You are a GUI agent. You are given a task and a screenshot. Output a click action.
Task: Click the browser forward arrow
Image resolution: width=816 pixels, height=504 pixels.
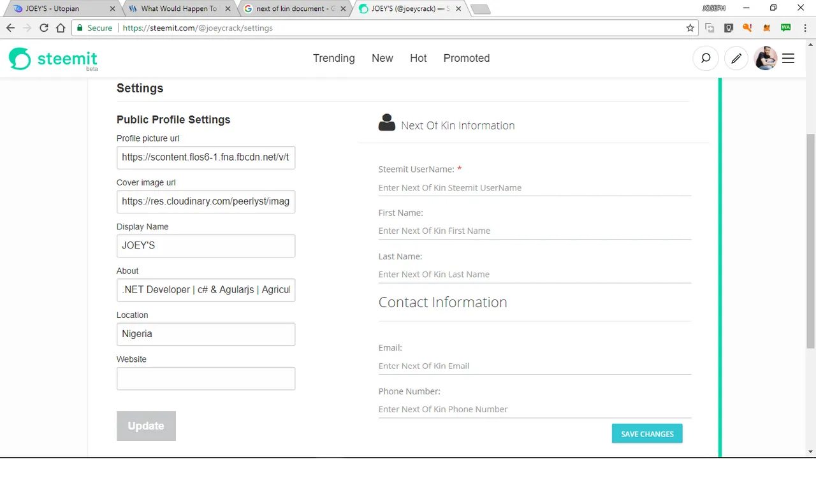[27, 28]
